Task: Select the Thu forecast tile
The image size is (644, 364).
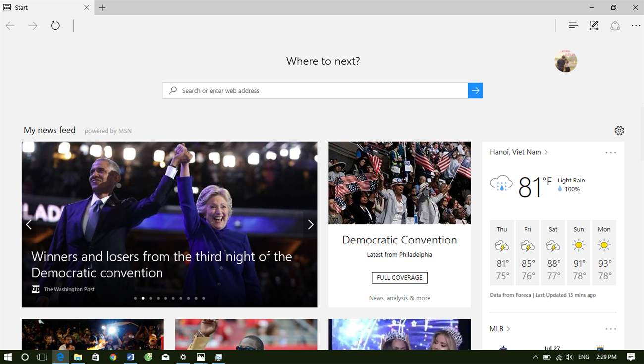Action: [x=502, y=253]
